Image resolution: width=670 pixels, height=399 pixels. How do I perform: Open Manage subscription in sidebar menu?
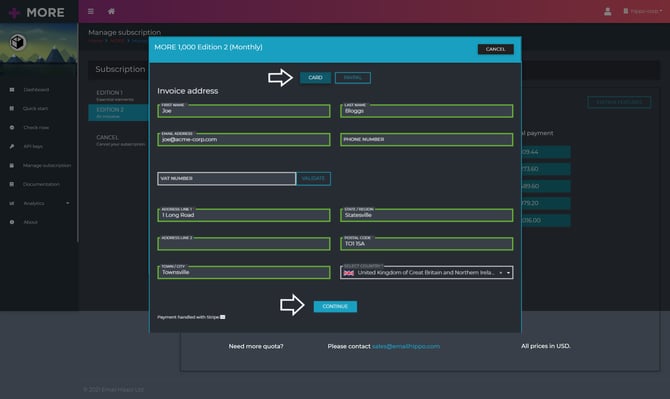(x=47, y=165)
